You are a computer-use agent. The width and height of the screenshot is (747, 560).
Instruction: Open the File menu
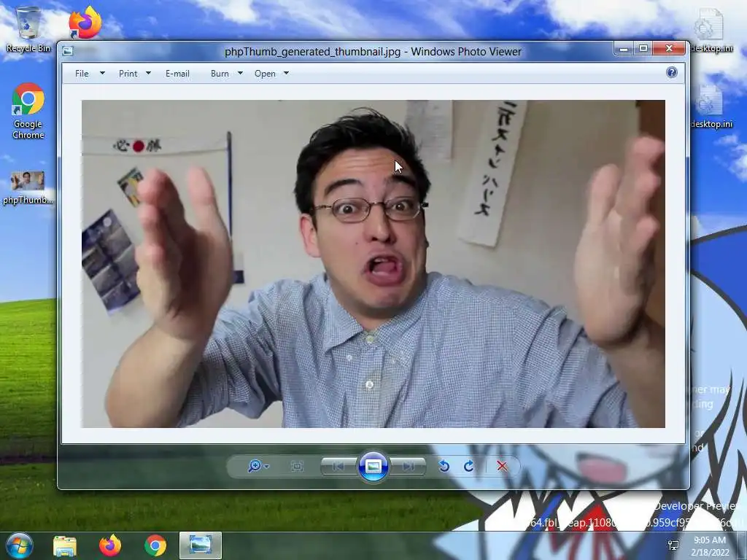[82, 74]
